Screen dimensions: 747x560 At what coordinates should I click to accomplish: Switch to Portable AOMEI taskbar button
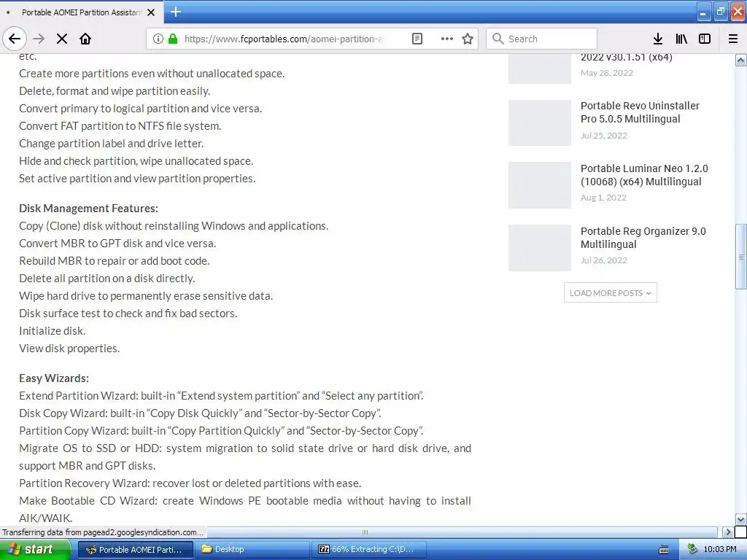(x=135, y=550)
